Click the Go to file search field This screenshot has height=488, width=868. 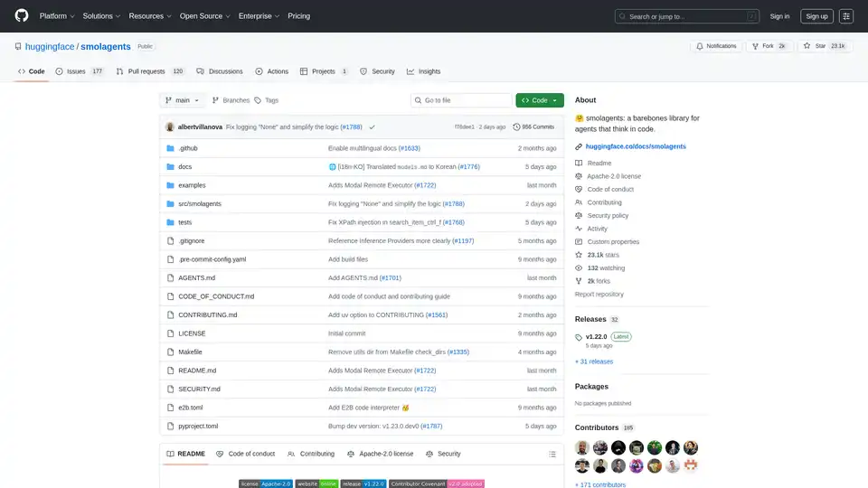click(461, 100)
